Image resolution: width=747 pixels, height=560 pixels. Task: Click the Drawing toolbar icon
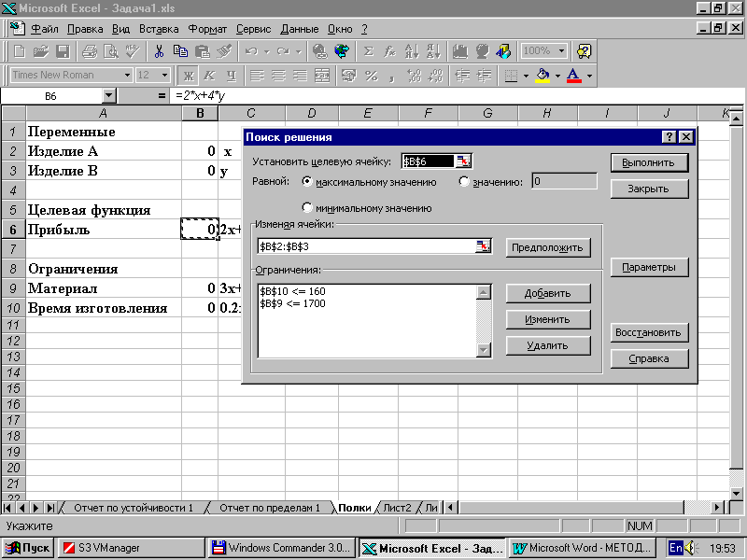tap(503, 51)
